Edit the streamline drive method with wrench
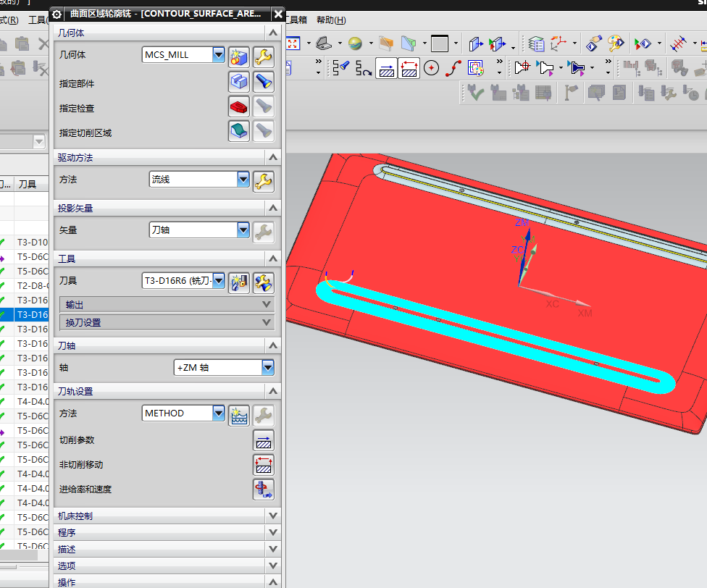The height and width of the screenshot is (588, 707). pyautogui.click(x=264, y=182)
